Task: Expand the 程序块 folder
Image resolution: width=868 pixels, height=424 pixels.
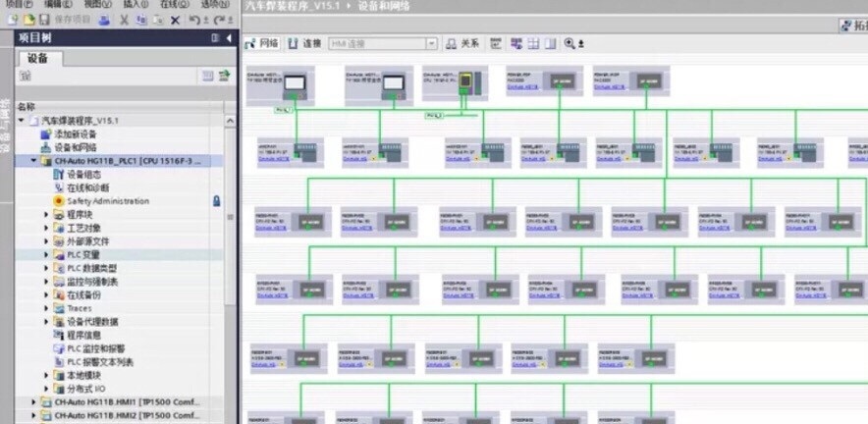Action: [x=46, y=214]
